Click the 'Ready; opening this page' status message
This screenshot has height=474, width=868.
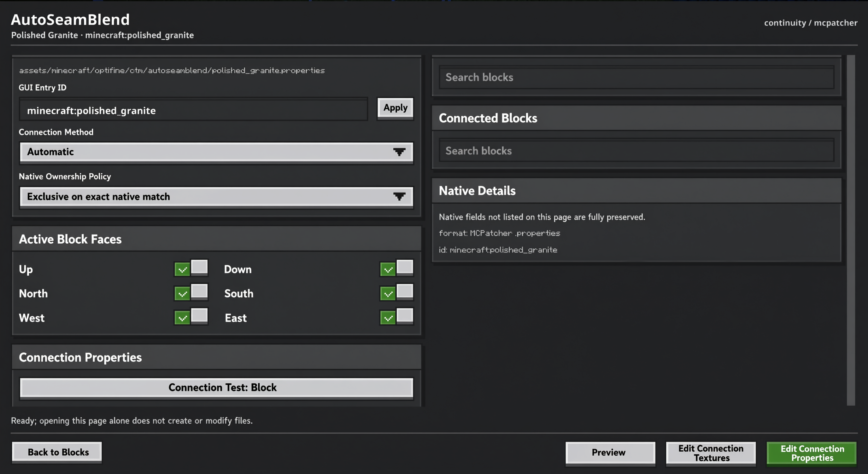(132, 420)
